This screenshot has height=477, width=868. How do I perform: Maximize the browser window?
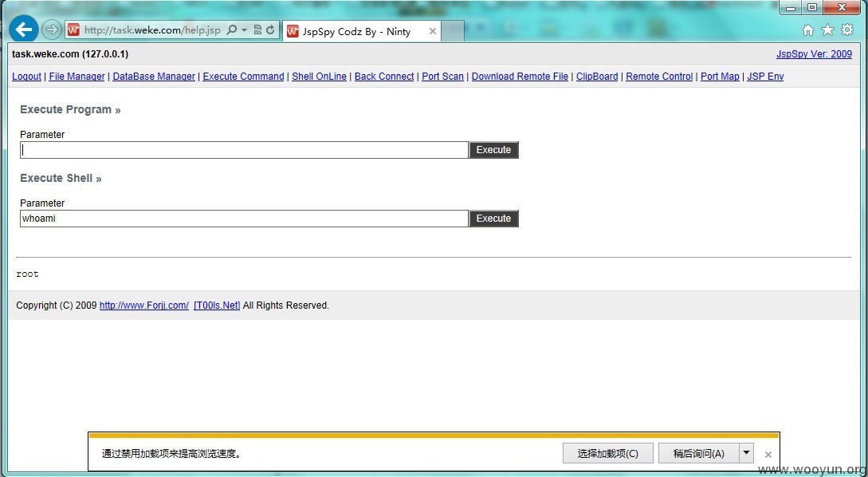812,8
